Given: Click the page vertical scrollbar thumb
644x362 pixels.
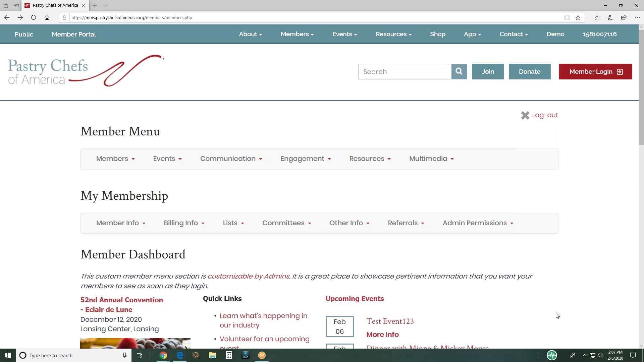Looking at the screenshot, I should (641, 87).
